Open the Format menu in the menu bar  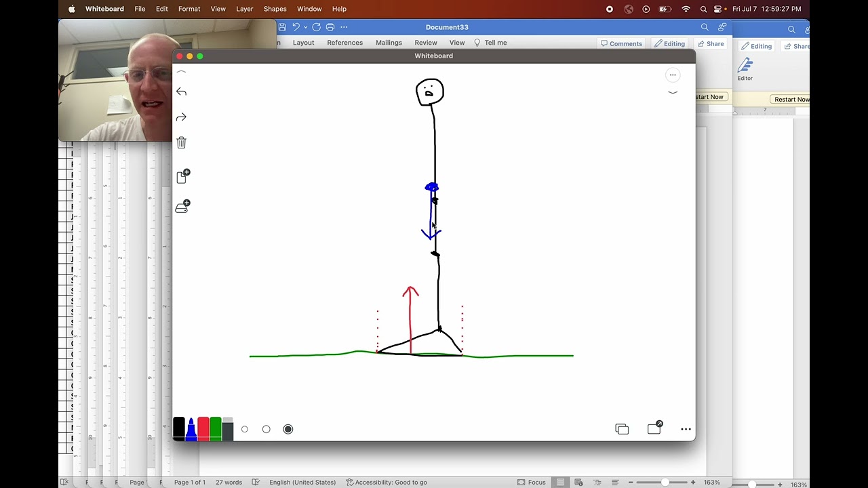pyautogui.click(x=189, y=9)
